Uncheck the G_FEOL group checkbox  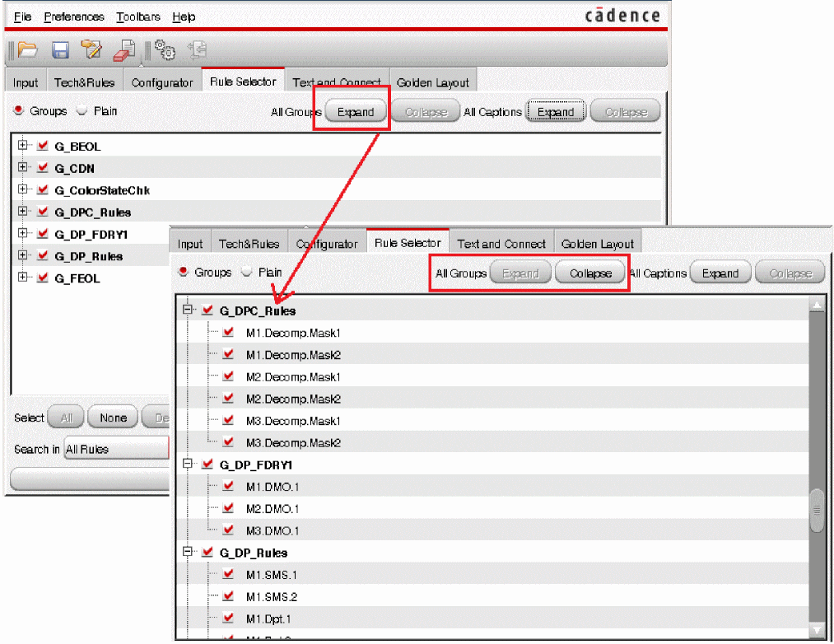43,278
